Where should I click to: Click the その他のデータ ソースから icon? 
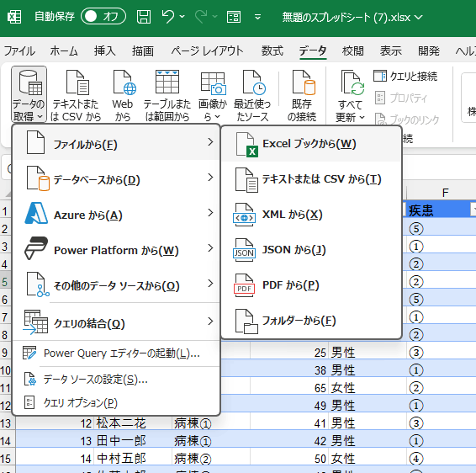(37, 284)
